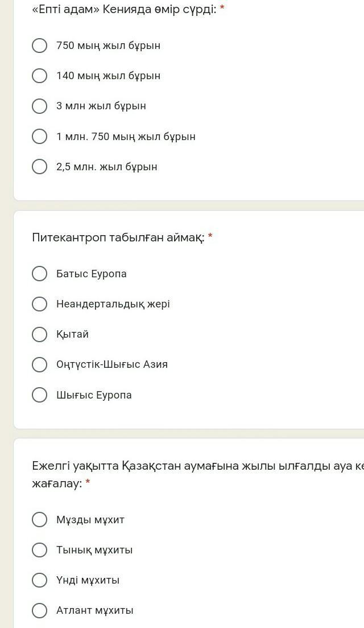The image size is (364, 628).
Task: Click the 'Епті адам' question title
Action: coord(124,9)
